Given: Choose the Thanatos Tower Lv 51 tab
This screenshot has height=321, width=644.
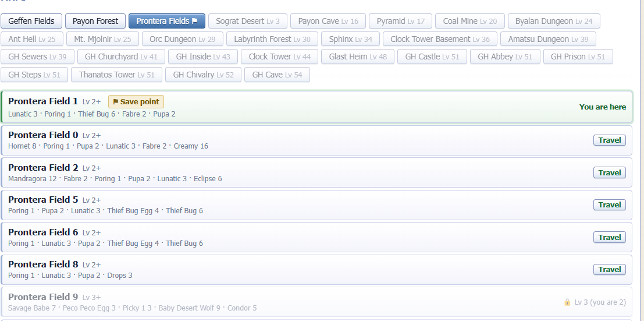Looking at the screenshot, I should [x=117, y=75].
